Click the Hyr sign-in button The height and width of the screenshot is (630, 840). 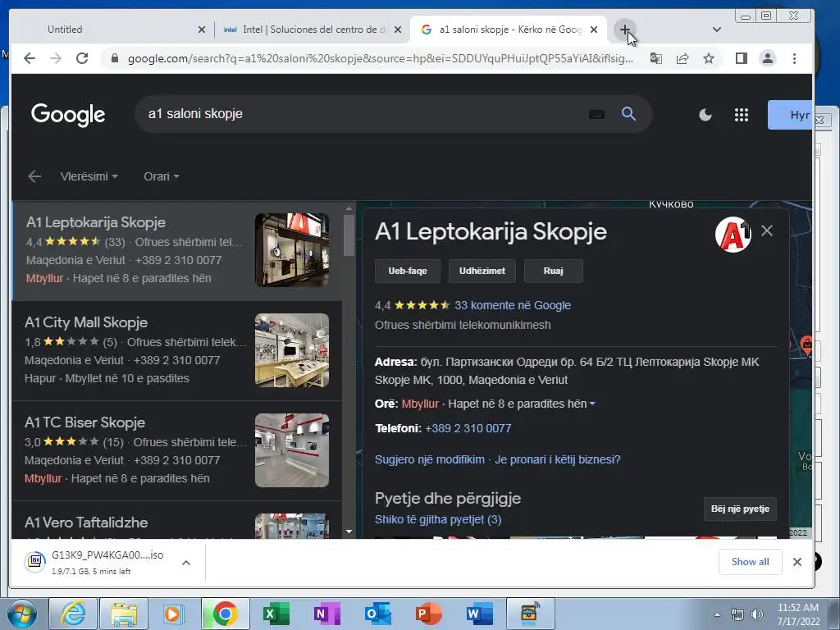tap(790, 115)
